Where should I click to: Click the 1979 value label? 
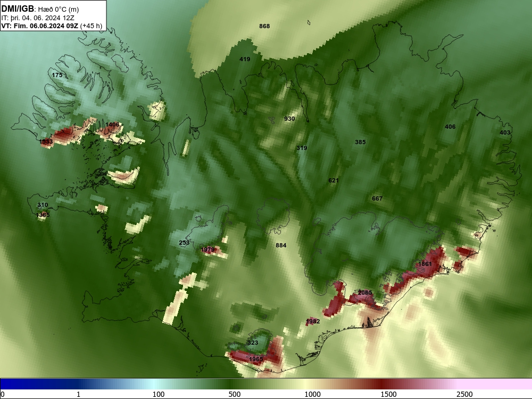(207, 250)
